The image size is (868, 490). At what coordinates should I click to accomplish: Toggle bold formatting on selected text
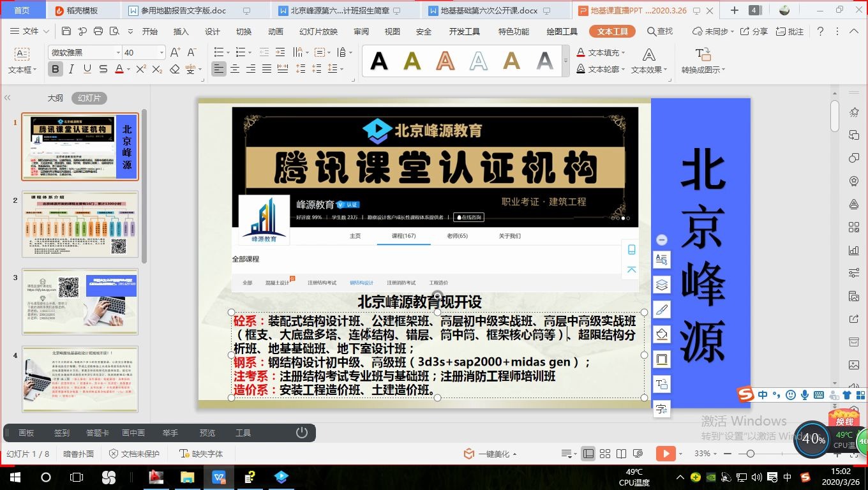pyautogui.click(x=56, y=68)
